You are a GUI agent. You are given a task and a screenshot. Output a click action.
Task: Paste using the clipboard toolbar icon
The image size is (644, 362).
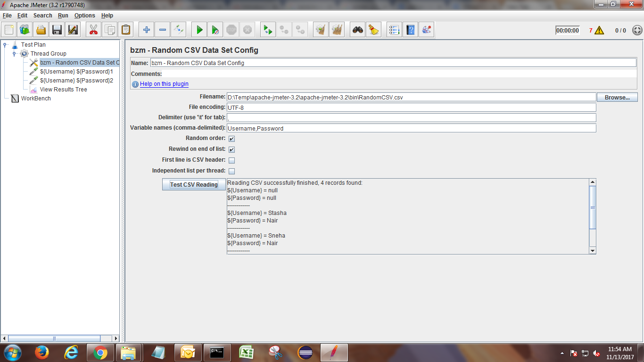(x=126, y=30)
